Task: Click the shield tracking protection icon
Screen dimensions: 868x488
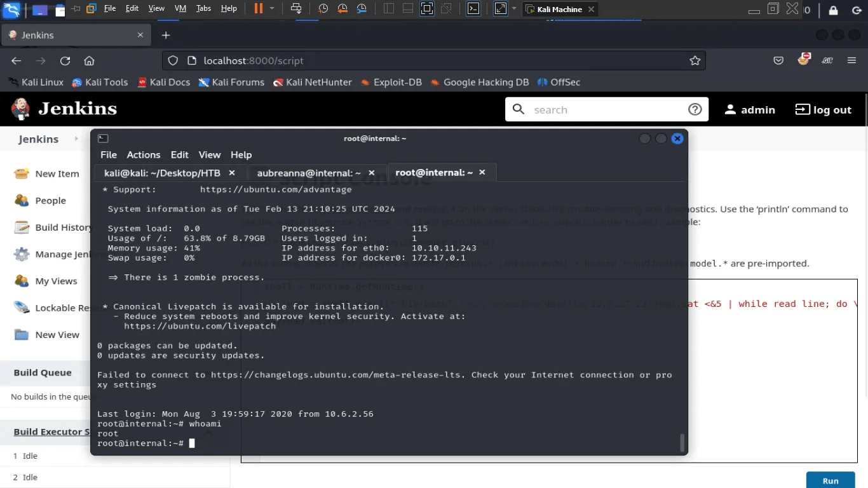Action: (x=172, y=60)
